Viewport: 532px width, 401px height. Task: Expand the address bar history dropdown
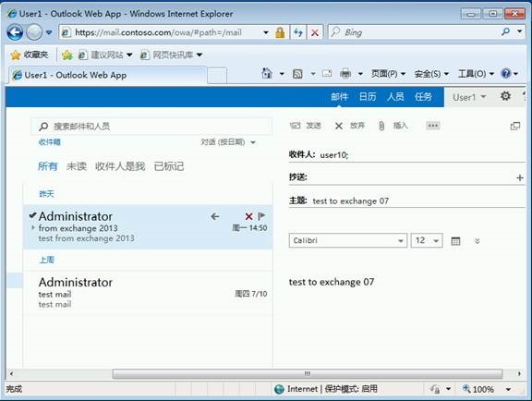click(x=266, y=32)
